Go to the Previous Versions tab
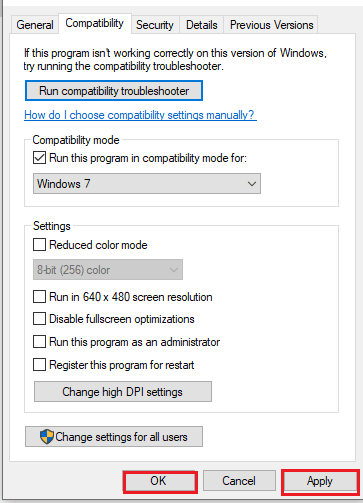This screenshot has width=363, height=503. (x=271, y=25)
